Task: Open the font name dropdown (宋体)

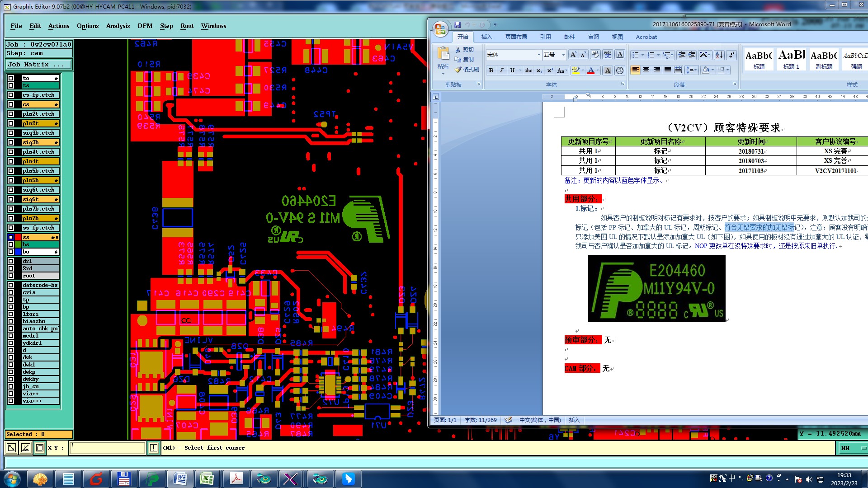Action: click(539, 55)
